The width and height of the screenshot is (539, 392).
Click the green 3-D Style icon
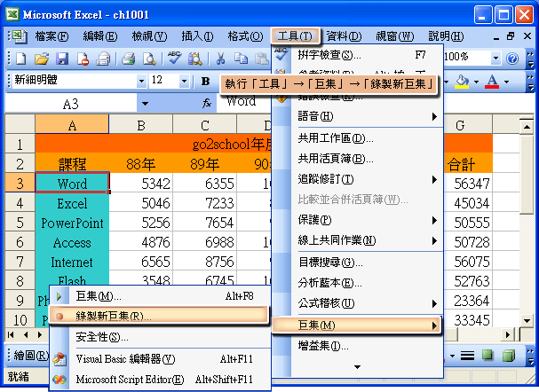coord(509,356)
